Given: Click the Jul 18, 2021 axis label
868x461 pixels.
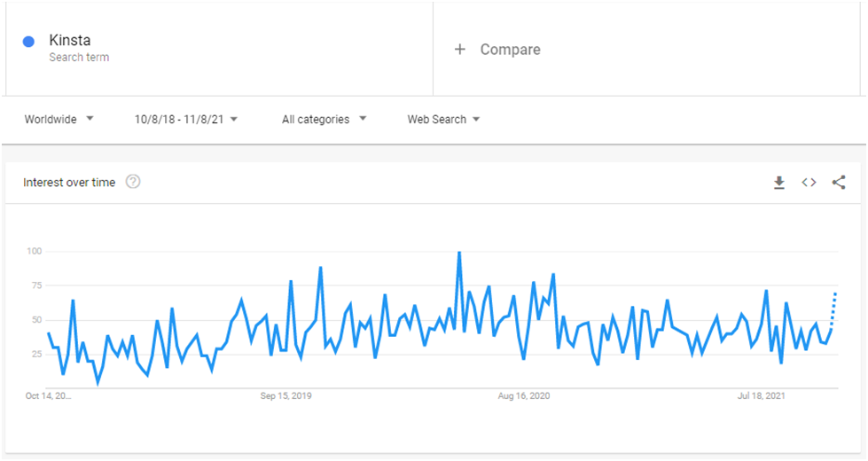Looking at the screenshot, I should 761,395.
